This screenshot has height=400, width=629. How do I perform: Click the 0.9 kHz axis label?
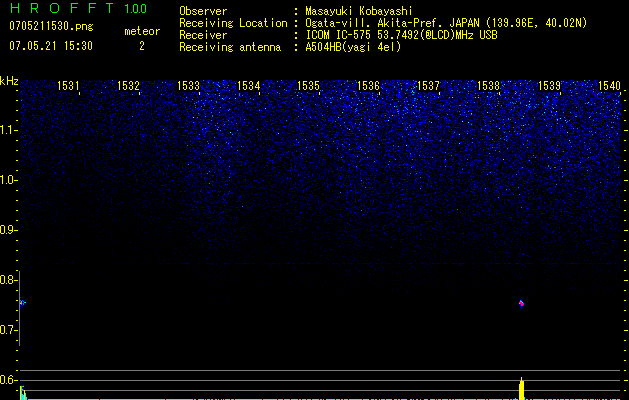coord(8,230)
